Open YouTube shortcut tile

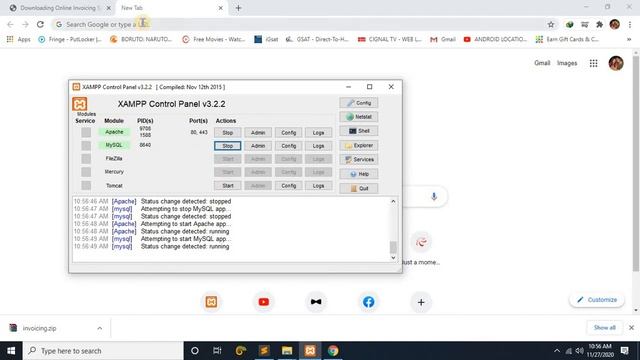tap(264, 302)
